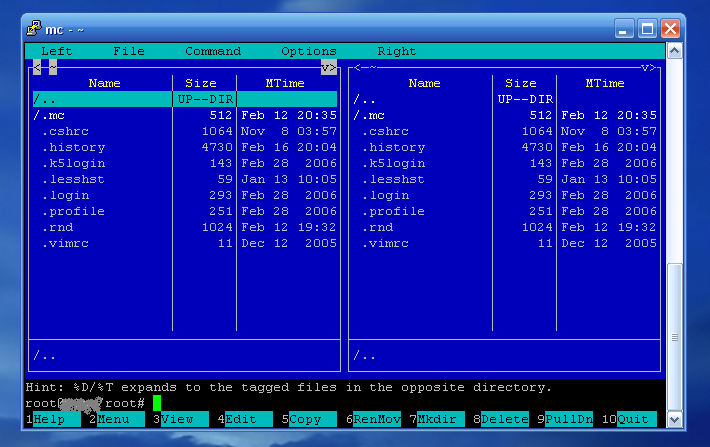Viewport: 710px width, 447px height.
Task: Click the Feb 12 20:35 mtime in right panel
Action: (x=609, y=115)
